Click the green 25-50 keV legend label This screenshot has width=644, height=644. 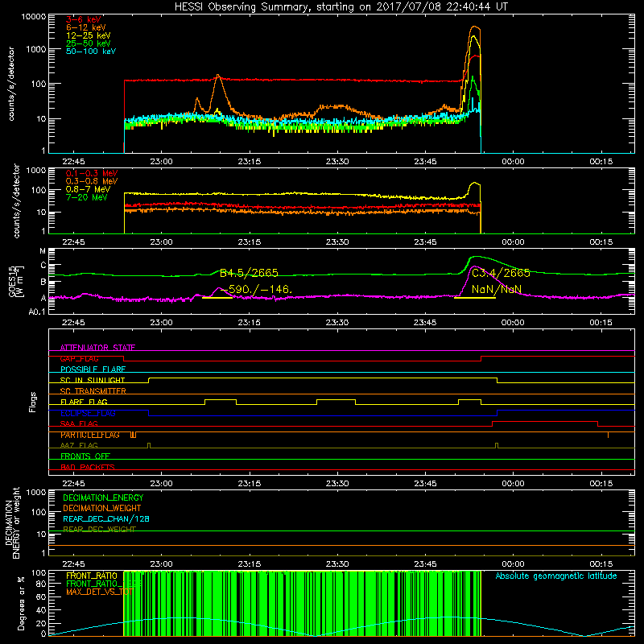[x=89, y=43]
